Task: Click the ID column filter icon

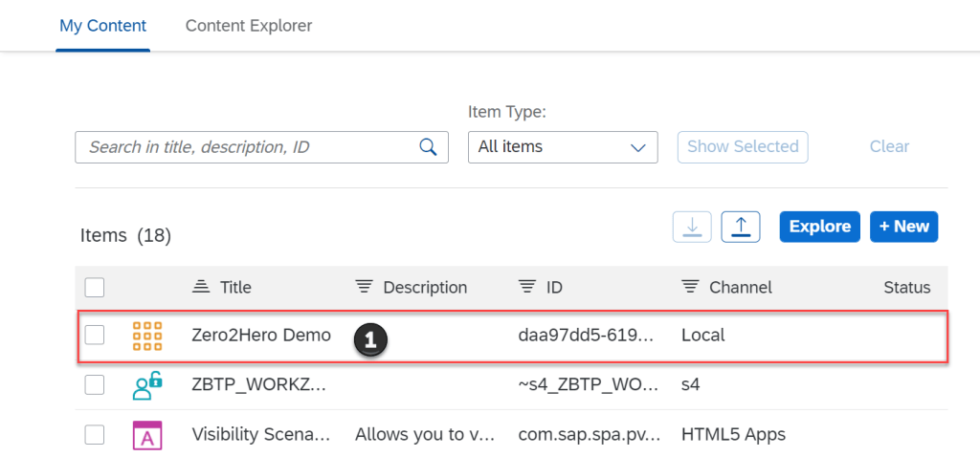Action: (x=526, y=287)
